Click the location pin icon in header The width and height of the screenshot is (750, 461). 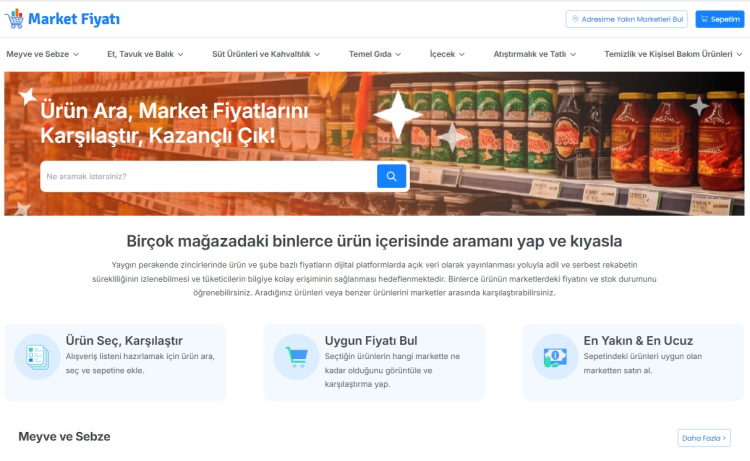click(574, 19)
